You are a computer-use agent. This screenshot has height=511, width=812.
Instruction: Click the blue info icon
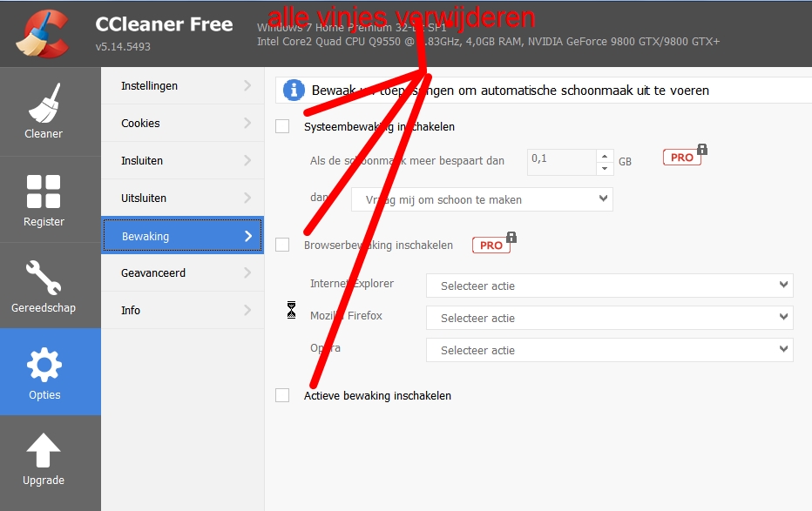pyautogui.click(x=295, y=90)
